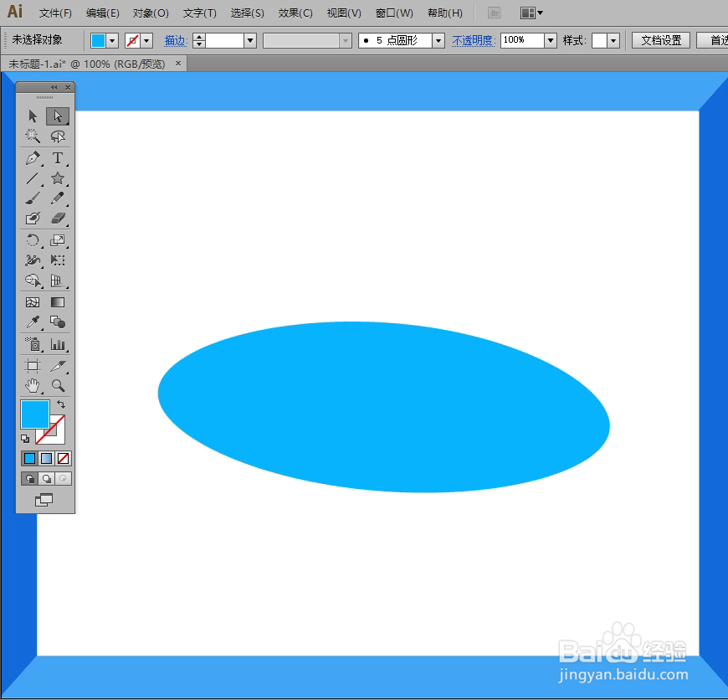Select the Paintbrush tool
The height and width of the screenshot is (700, 728).
(x=33, y=198)
